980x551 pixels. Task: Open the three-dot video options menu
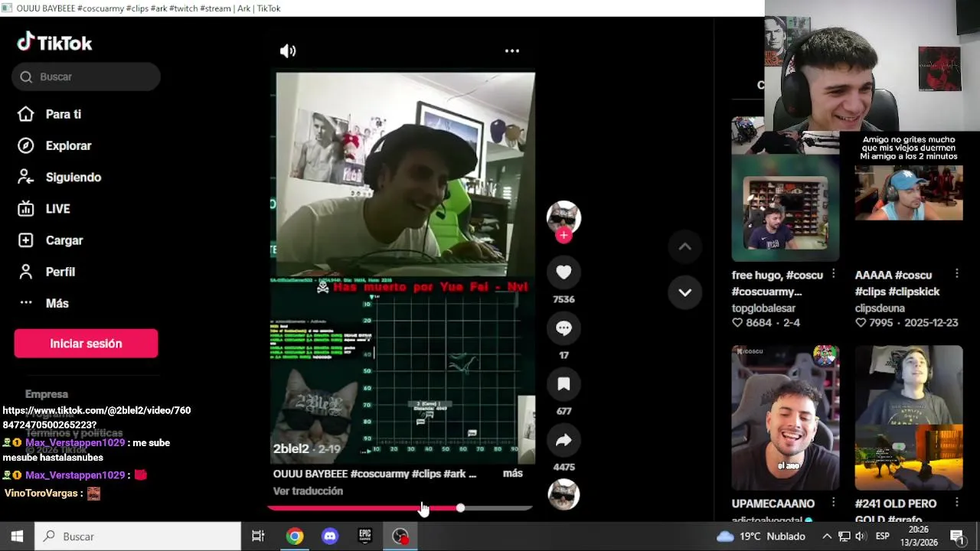[x=512, y=51]
